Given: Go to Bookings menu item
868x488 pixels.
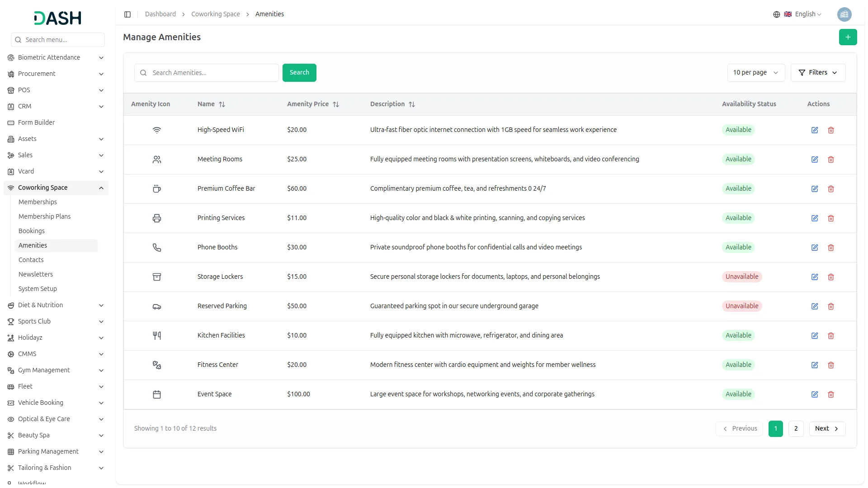Looking at the screenshot, I should 32,231.
